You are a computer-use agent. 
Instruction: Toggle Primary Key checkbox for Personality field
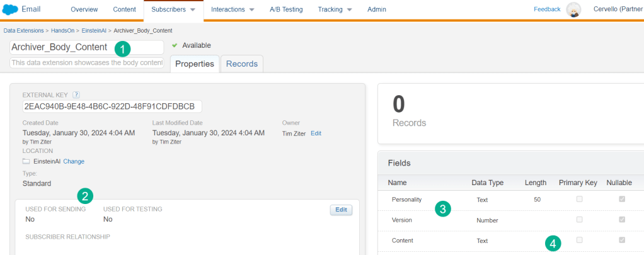tap(579, 200)
